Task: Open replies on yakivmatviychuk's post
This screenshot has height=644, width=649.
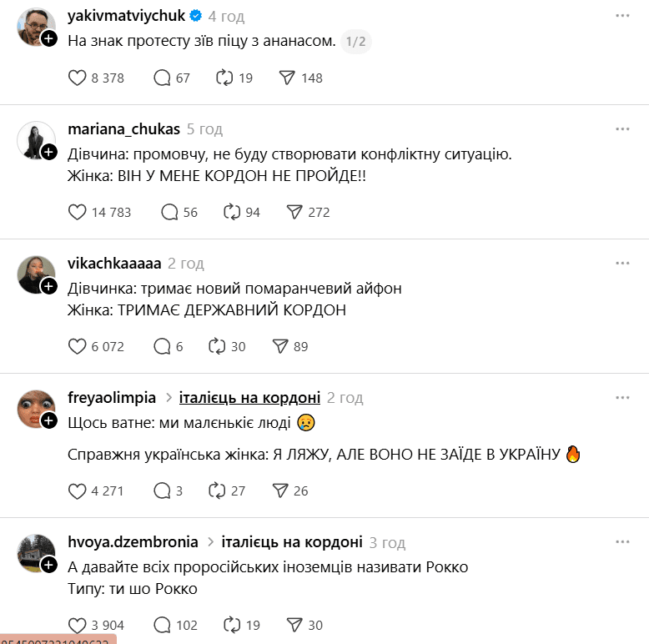Action: (x=162, y=78)
